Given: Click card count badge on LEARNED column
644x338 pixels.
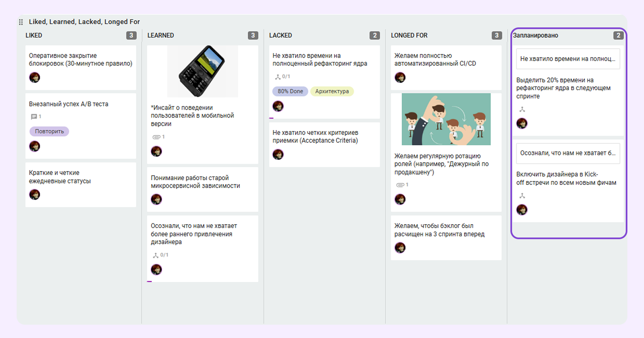Looking at the screenshot, I should pos(253,35).
